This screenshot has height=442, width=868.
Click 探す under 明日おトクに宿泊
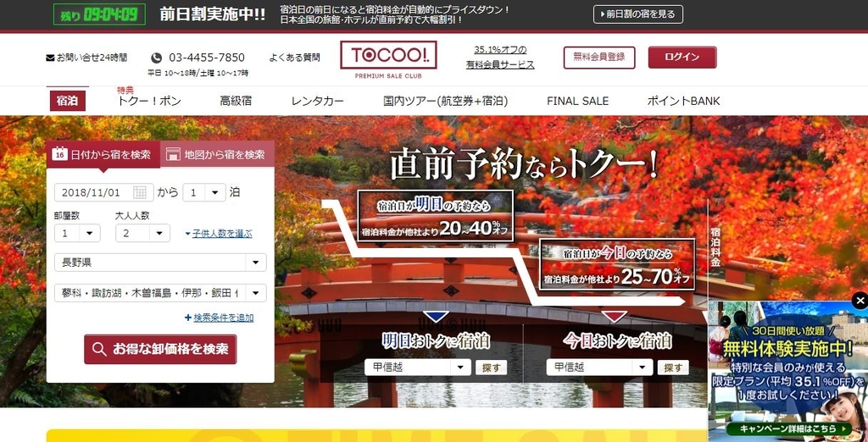pyautogui.click(x=491, y=367)
